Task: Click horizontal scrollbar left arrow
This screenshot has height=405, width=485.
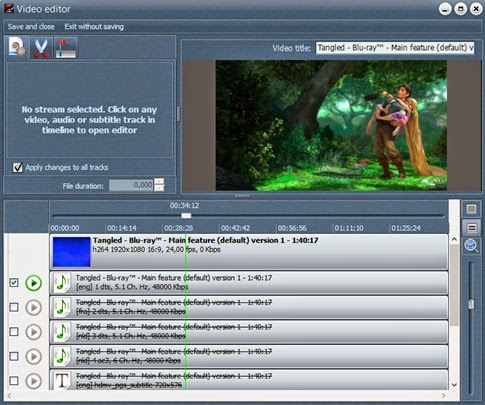Action: coord(9,396)
